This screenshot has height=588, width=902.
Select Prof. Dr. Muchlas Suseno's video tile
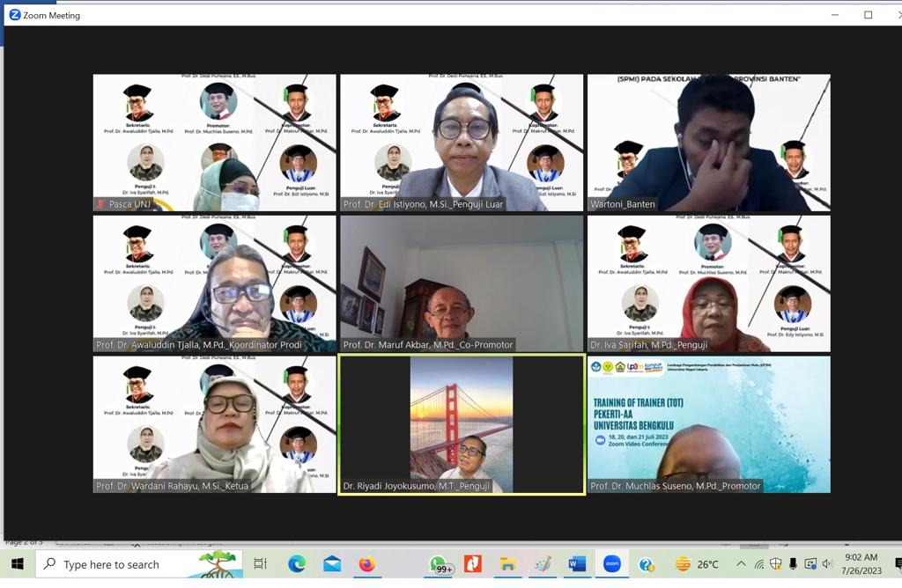[x=708, y=424]
